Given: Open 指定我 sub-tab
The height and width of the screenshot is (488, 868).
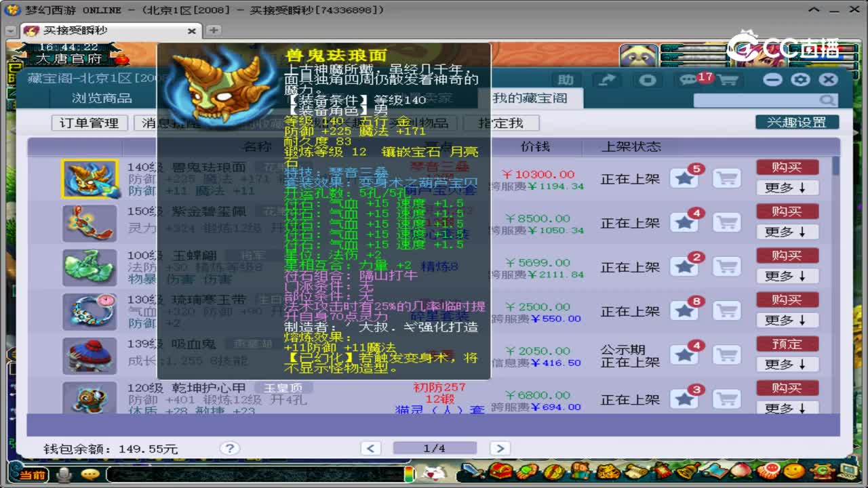Looking at the screenshot, I should pos(500,123).
